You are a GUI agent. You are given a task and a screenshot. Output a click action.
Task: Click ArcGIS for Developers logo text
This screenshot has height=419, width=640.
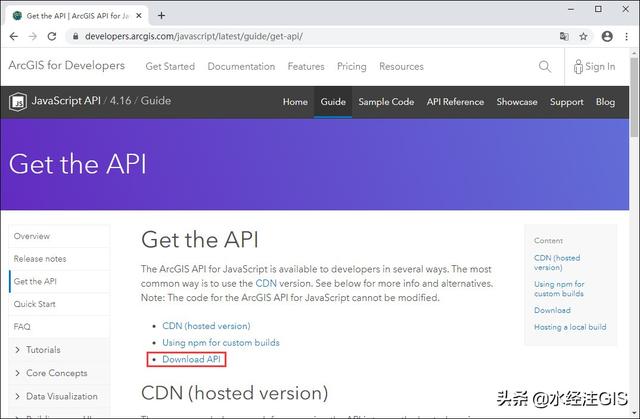(x=67, y=65)
